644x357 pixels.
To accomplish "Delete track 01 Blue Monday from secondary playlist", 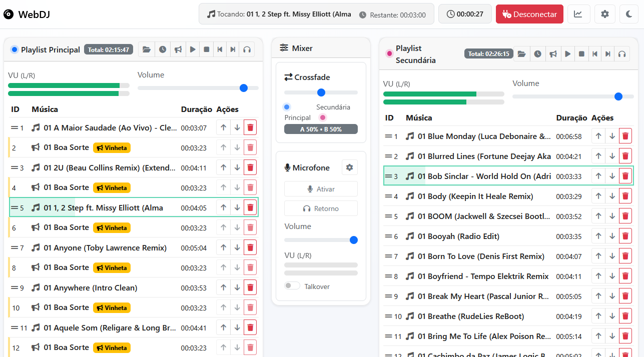I will [x=625, y=136].
